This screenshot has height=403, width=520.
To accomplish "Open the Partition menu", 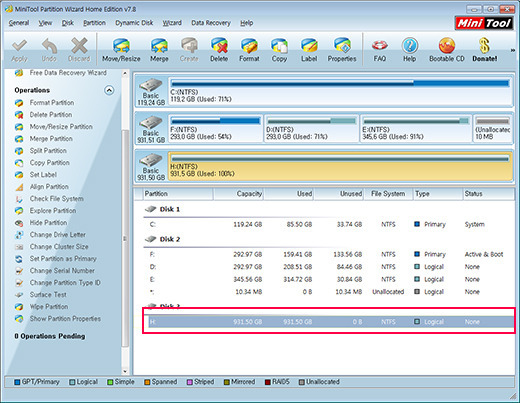I will point(94,23).
